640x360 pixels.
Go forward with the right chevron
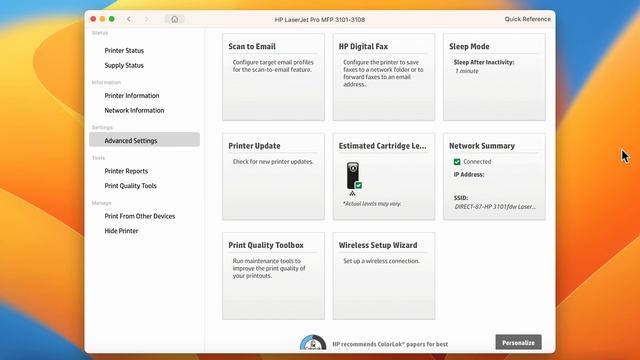pos(147,19)
